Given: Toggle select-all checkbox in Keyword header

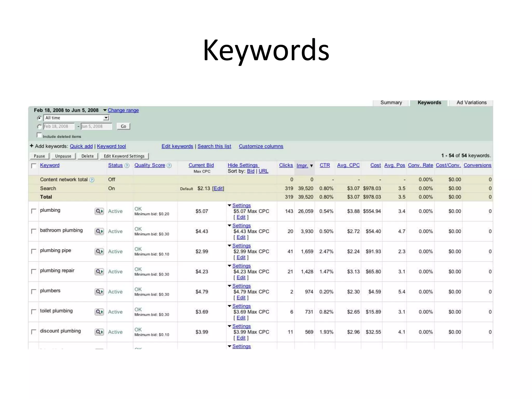Looking at the screenshot, I should (34, 165).
